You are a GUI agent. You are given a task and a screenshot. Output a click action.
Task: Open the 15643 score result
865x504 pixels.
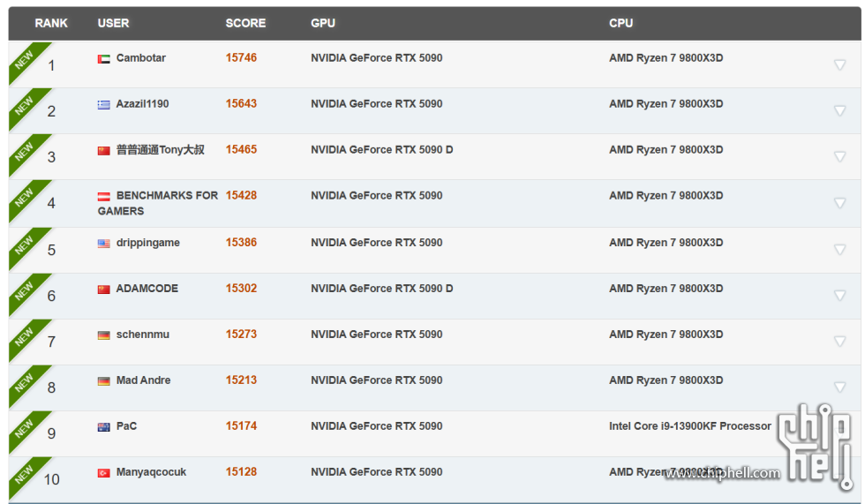tap(241, 103)
